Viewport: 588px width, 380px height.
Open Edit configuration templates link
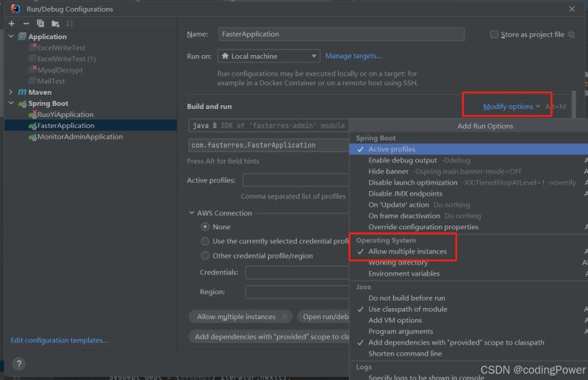(60, 340)
